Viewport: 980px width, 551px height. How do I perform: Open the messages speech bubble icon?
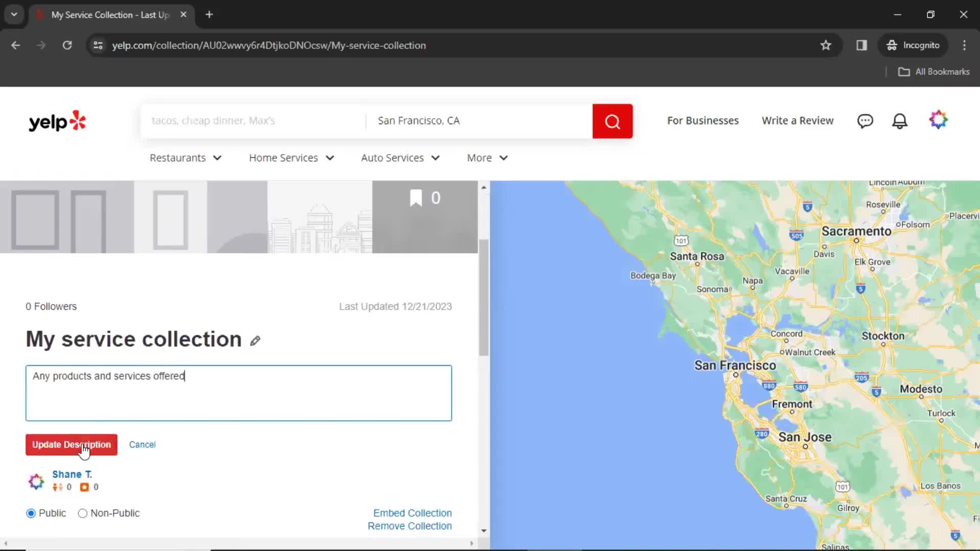pyautogui.click(x=865, y=121)
